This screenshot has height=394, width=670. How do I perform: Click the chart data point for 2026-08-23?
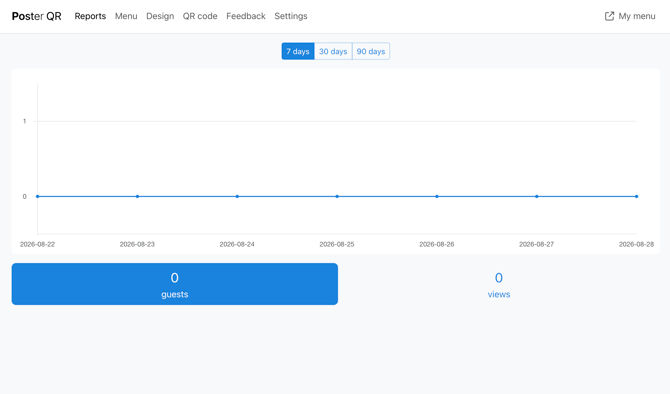137,197
